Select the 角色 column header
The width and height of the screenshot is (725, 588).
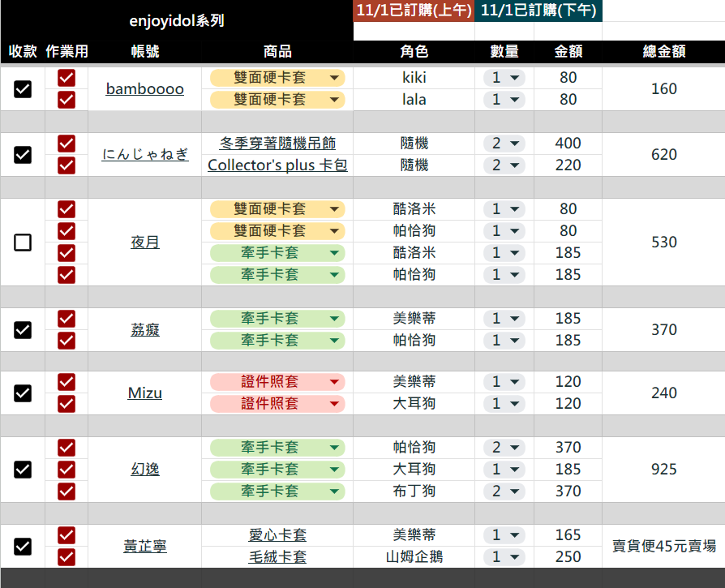coord(414,51)
